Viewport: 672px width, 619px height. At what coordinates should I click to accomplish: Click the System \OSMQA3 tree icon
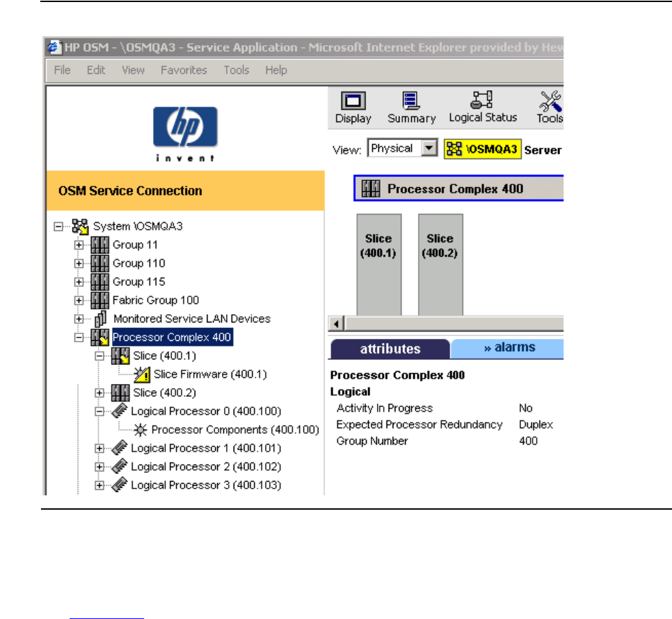(80, 226)
